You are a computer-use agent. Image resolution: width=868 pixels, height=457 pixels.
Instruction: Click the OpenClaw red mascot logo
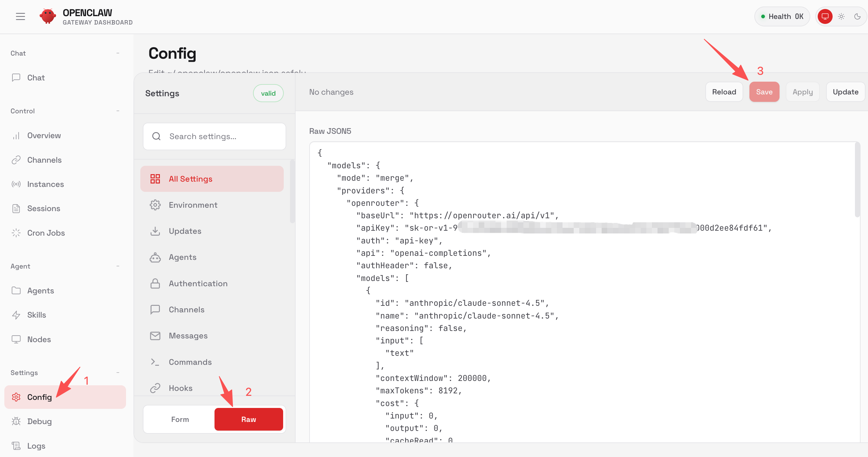click(47, 16)
